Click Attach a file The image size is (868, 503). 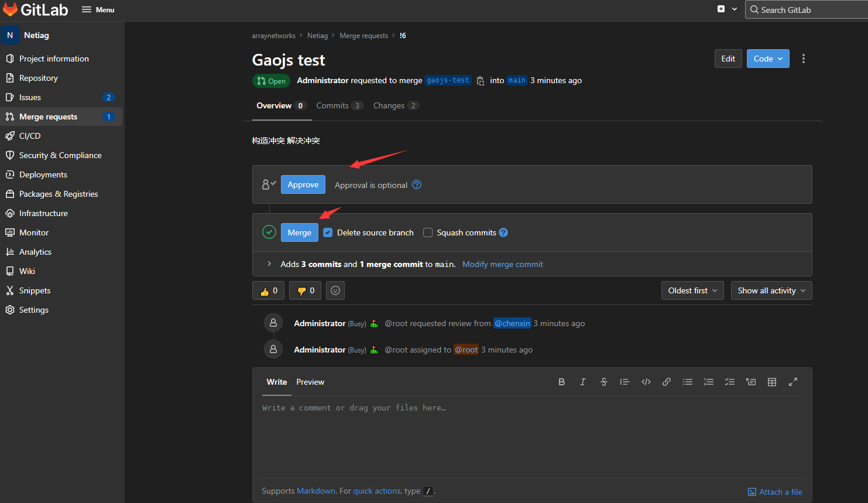pos(775,492)
